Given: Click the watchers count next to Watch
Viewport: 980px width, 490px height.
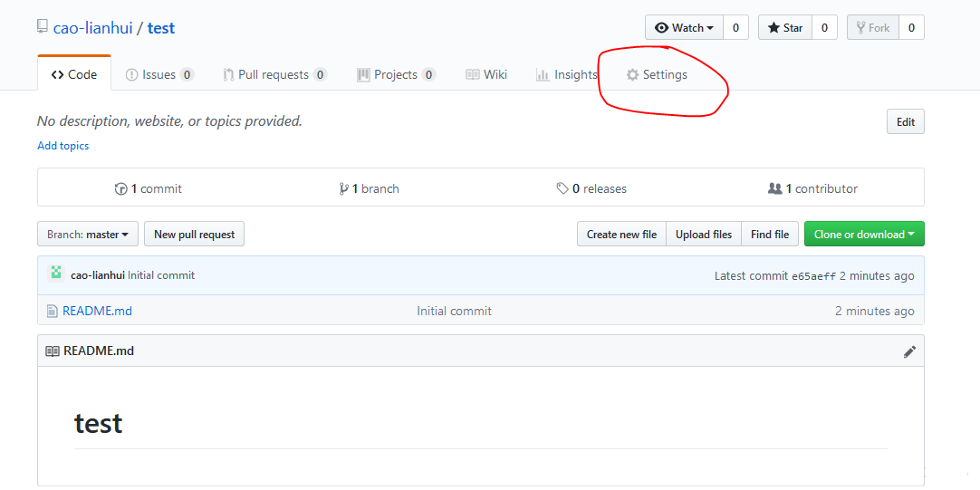Looking at the screenshot, I should pos(736,27).
